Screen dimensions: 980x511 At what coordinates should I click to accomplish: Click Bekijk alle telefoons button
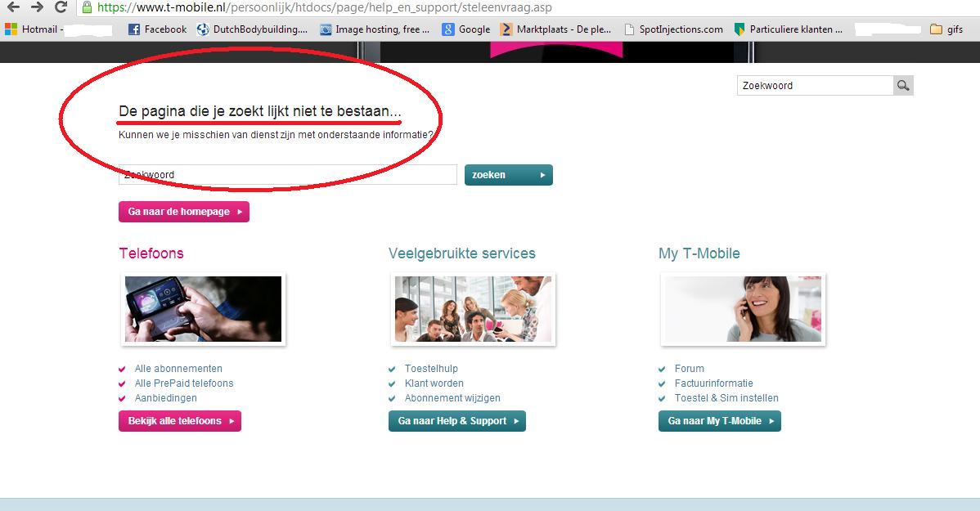coord(180,421)
